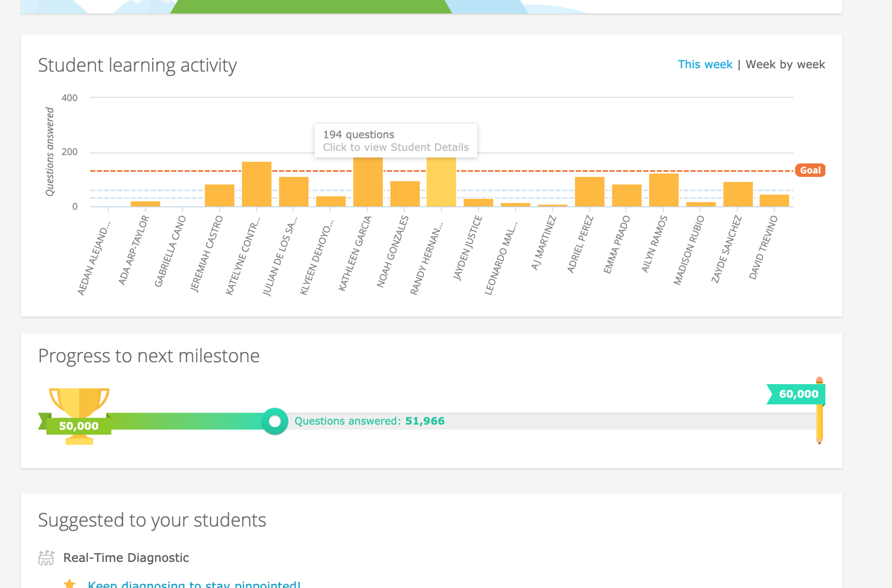Click the teal progress circle handle
This screenshot has height=588, width=892.
[275, 421]
